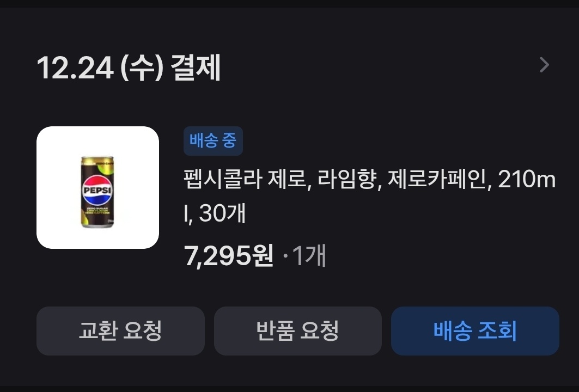579x392 pixels.
Task: Tap the 210m text at the title's end
Action: pyautogui.click(x=527, y=180)
